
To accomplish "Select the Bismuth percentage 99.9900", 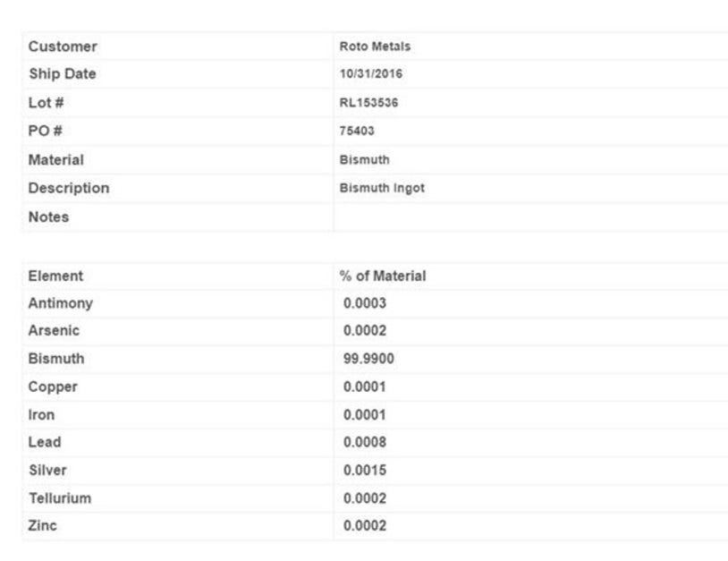I will 368,359.
